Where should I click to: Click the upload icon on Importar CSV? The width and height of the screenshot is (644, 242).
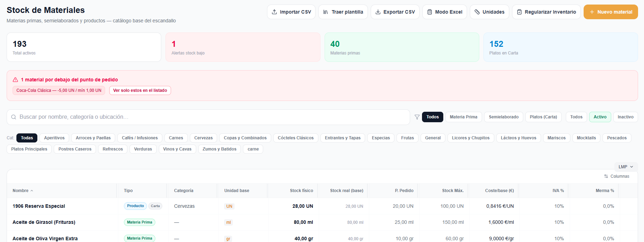pos(274,12)
